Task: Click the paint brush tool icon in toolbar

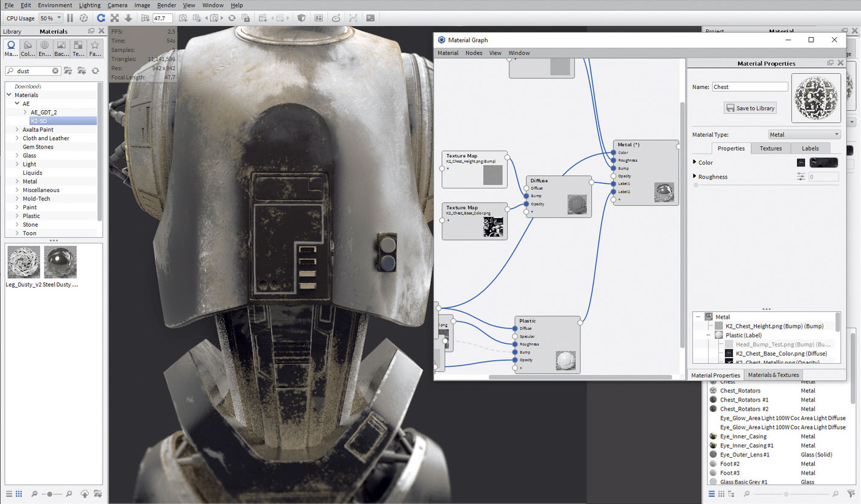Action: [336, 18]
